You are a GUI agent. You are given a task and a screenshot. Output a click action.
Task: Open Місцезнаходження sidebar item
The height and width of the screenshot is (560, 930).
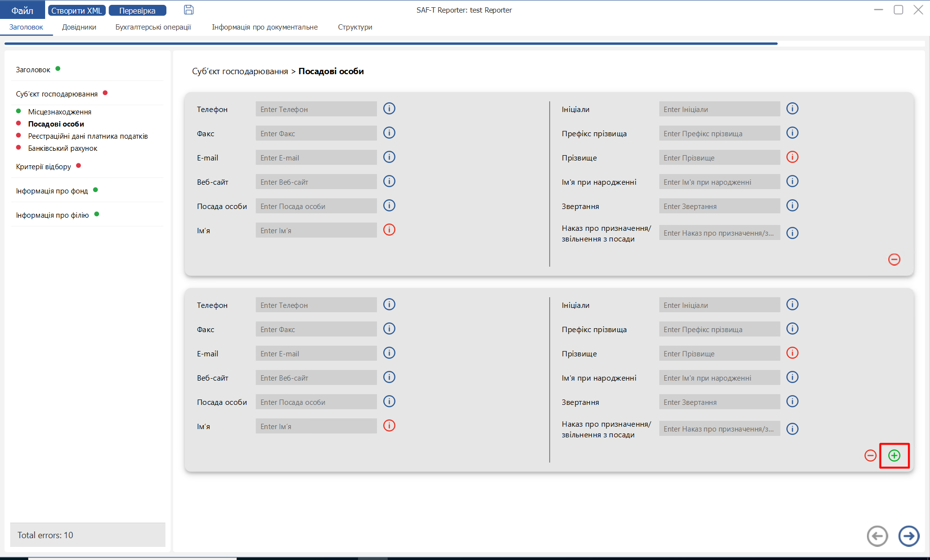coord(60,112)
